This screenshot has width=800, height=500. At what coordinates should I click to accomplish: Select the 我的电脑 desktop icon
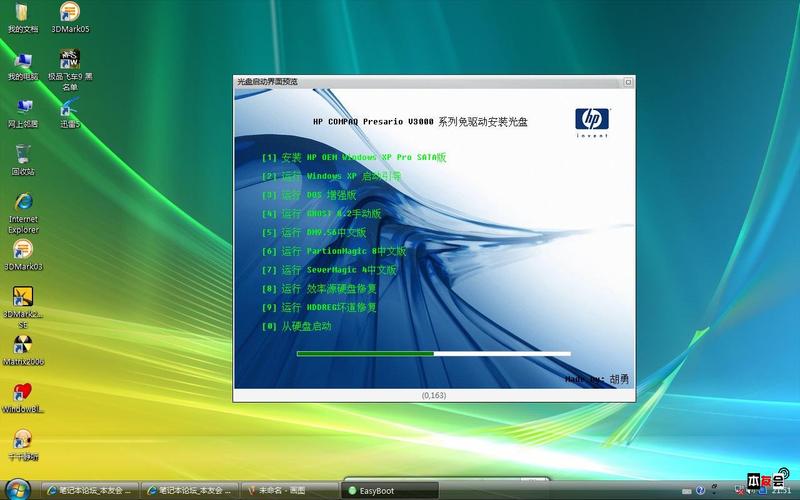pos(22,66)
